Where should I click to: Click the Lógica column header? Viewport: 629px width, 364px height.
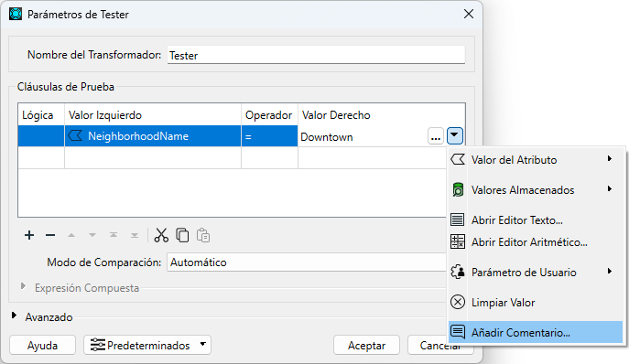coord(41,115)
